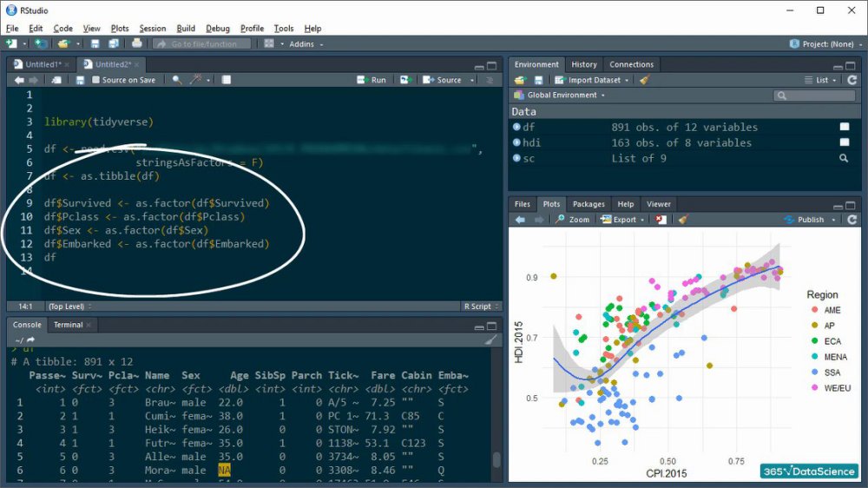Open the Import Dataset dropdown
The height and width of the screenshot is (488, 868).
(x=592, y=80)
